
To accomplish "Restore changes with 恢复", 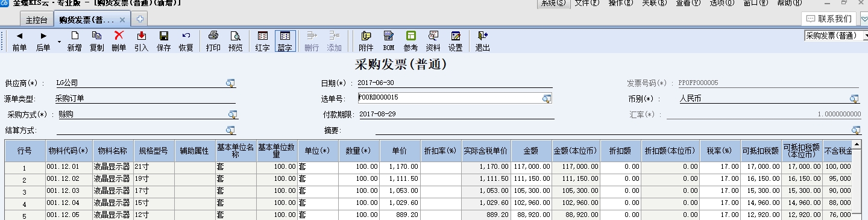I will pos(186,42).
